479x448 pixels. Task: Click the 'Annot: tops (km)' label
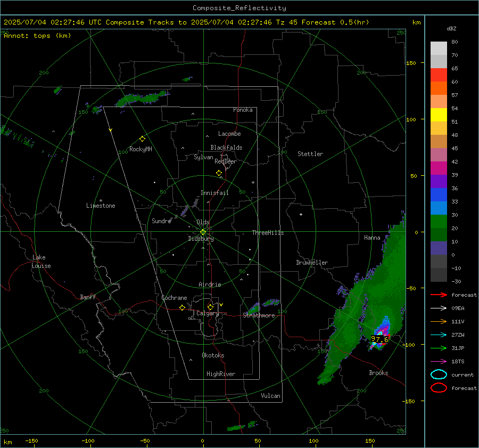[37, 36]
